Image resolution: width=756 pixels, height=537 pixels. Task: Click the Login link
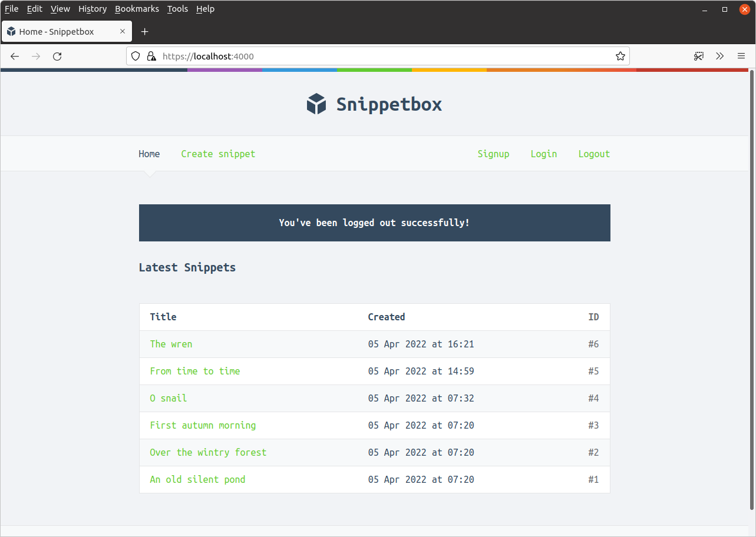[x=543, y=154]
